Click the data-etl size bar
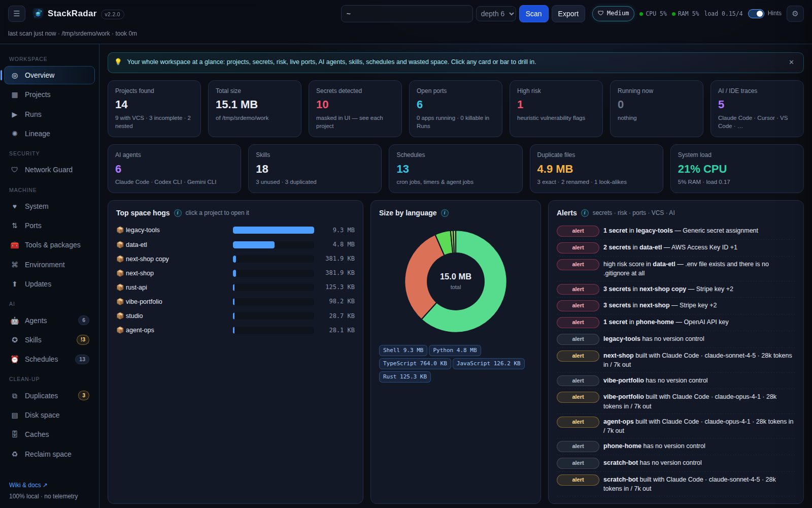This screenshot has width=812, height=508. click(x=273, y=244)
